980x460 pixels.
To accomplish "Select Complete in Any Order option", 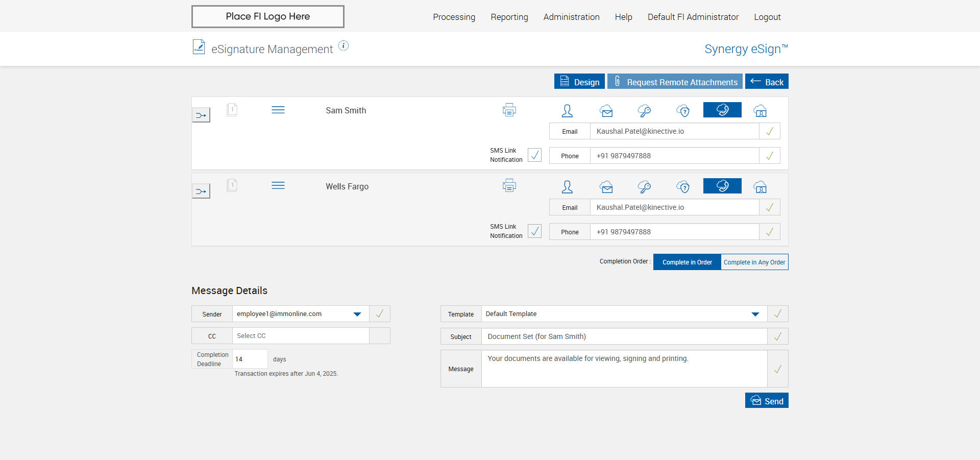I will coord(754,262).
